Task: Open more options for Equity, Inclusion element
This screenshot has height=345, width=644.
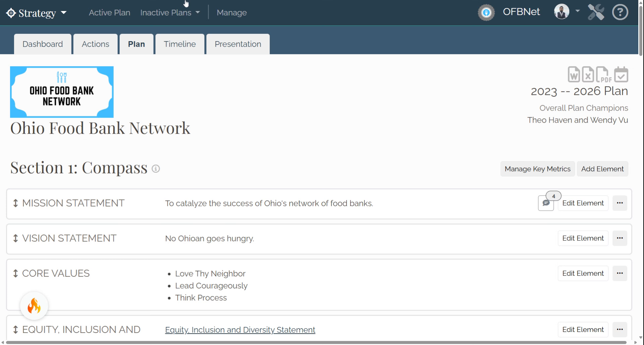Action: pos(620,330)
